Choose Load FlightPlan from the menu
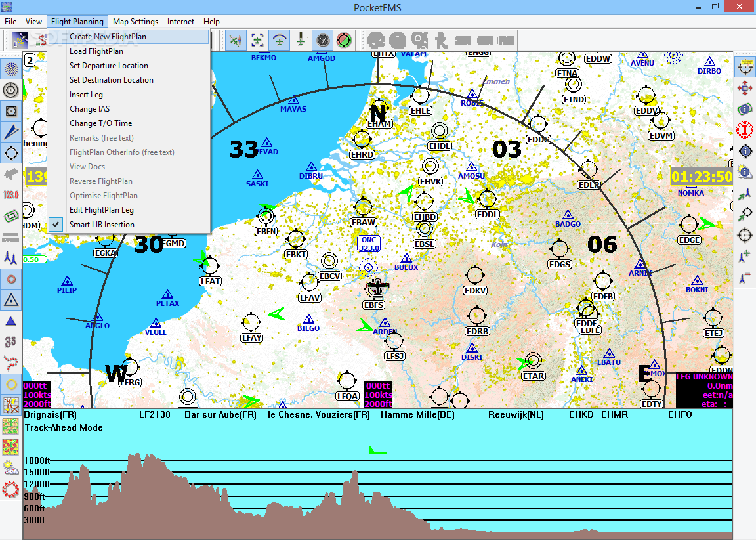The height and width of the screenshot is (541, 756). point(129,51)
